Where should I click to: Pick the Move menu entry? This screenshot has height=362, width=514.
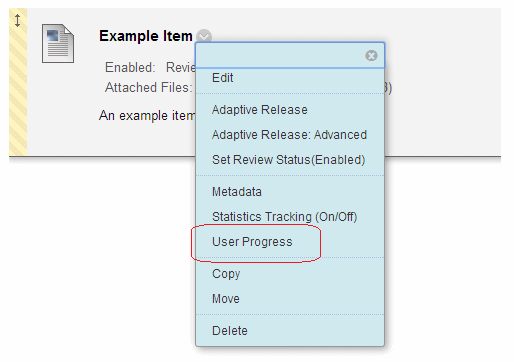[x=226, y=299]
